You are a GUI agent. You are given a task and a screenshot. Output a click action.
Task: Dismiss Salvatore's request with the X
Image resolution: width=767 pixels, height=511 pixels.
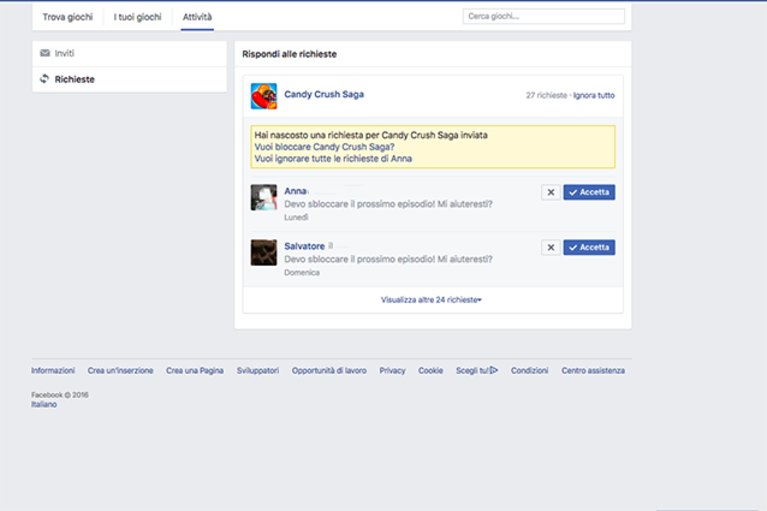pos(551,247)
